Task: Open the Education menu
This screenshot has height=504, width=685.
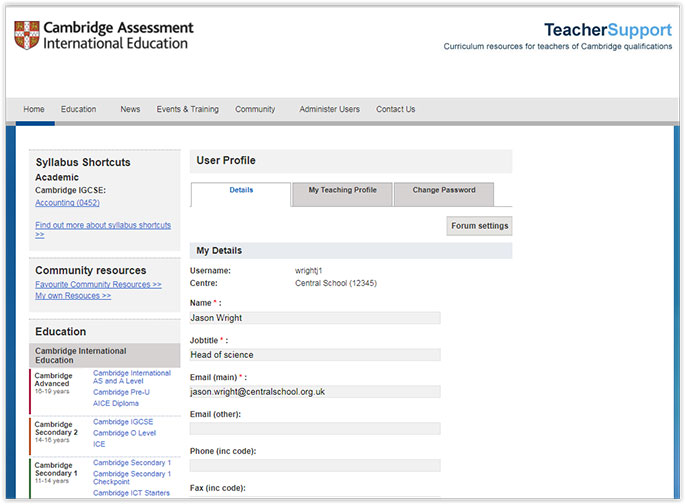Action: (x=78, y=110)
